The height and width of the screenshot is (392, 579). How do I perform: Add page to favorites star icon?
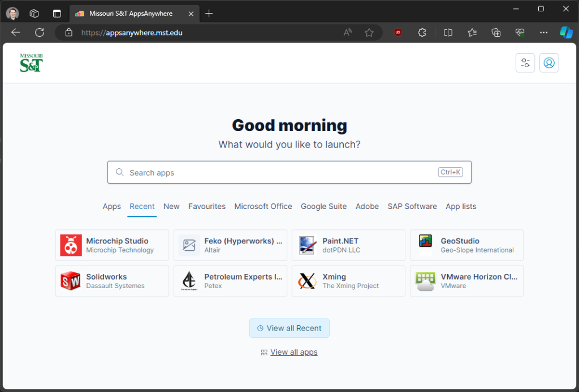(x=369, y=32)
